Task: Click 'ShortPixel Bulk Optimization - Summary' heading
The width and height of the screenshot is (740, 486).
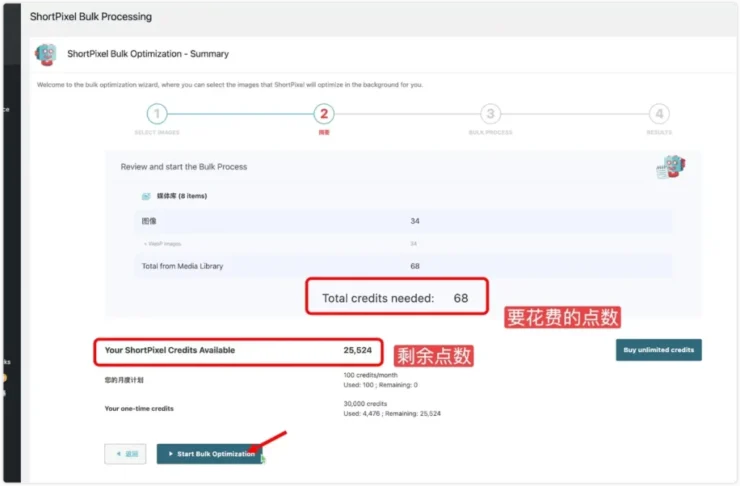Action: point(148,54)
